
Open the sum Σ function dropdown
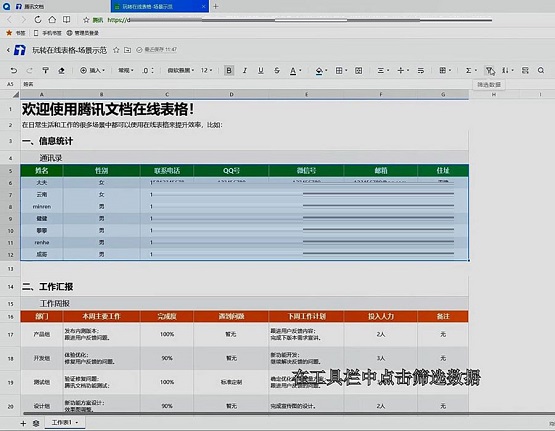(471, 70)
